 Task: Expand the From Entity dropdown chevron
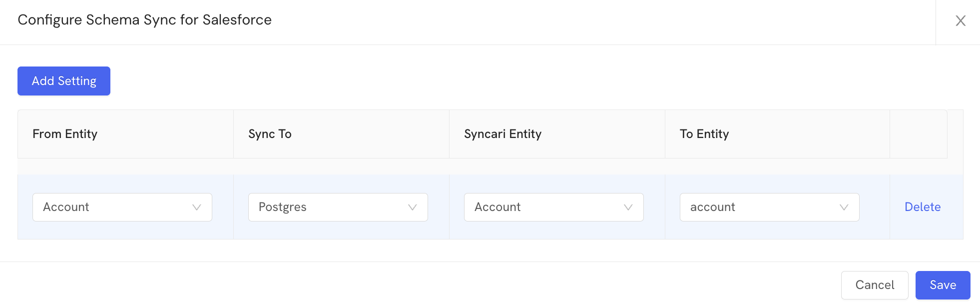tap(197, 207)
